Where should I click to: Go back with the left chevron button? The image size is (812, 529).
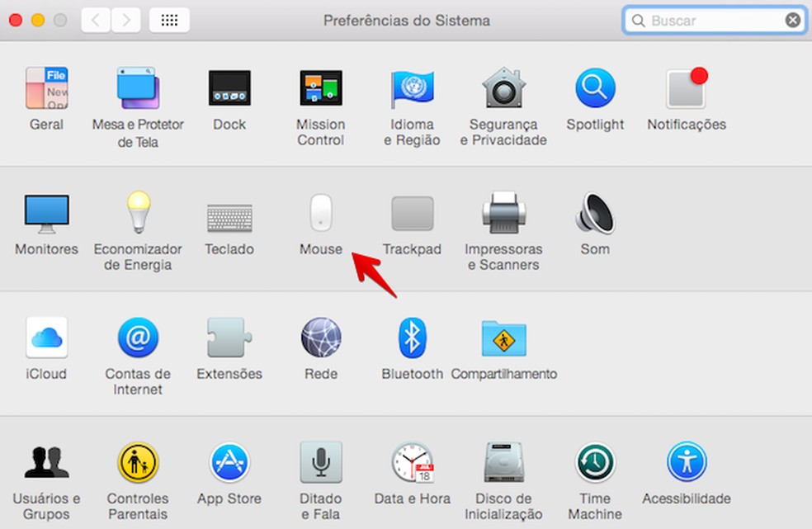coord(95,20)
